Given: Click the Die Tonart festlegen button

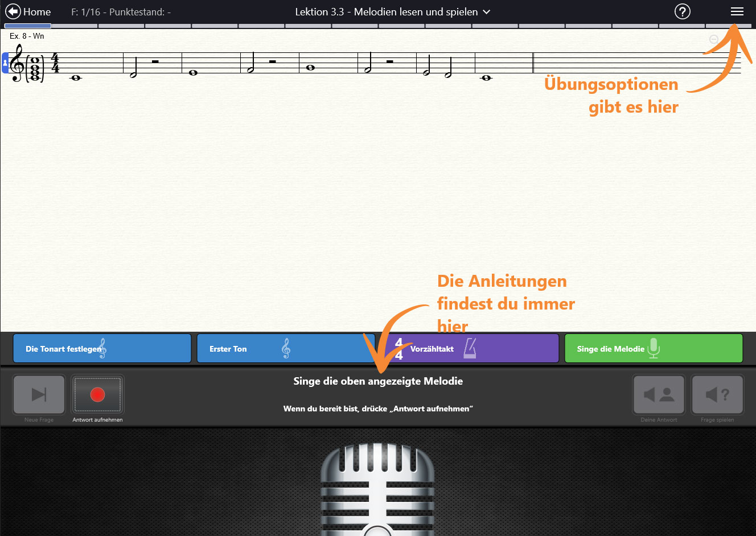Looking at the screenshot, I should click(x=102, y=349).
